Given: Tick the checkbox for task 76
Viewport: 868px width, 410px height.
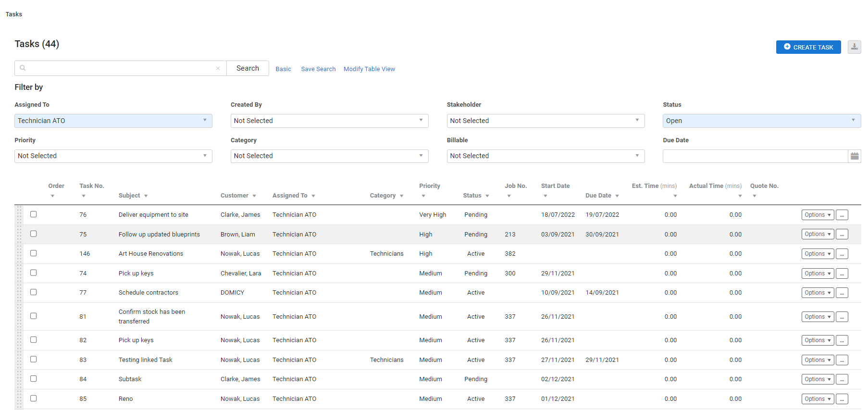Looking at the screenshot, I should [34, 214].
